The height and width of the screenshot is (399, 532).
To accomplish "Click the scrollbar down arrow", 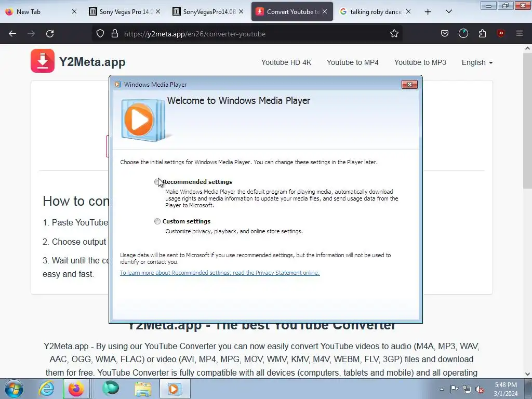I will (527, 374).
